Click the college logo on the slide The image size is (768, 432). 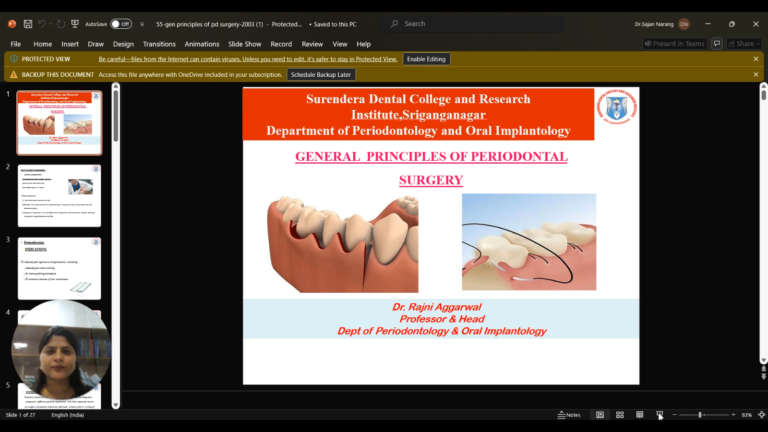click(x=617, y=106)
